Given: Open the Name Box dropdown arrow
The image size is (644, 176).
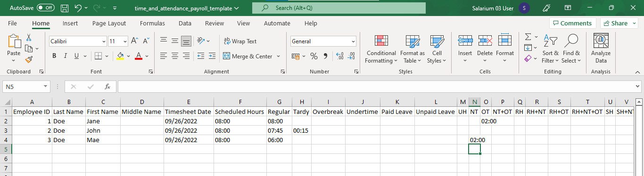Looking at the screenshot, I should [46, 87].
